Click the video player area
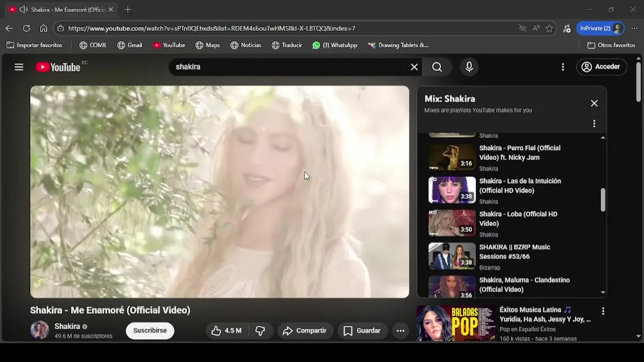644x362 pixels. [x=219, y=192]
